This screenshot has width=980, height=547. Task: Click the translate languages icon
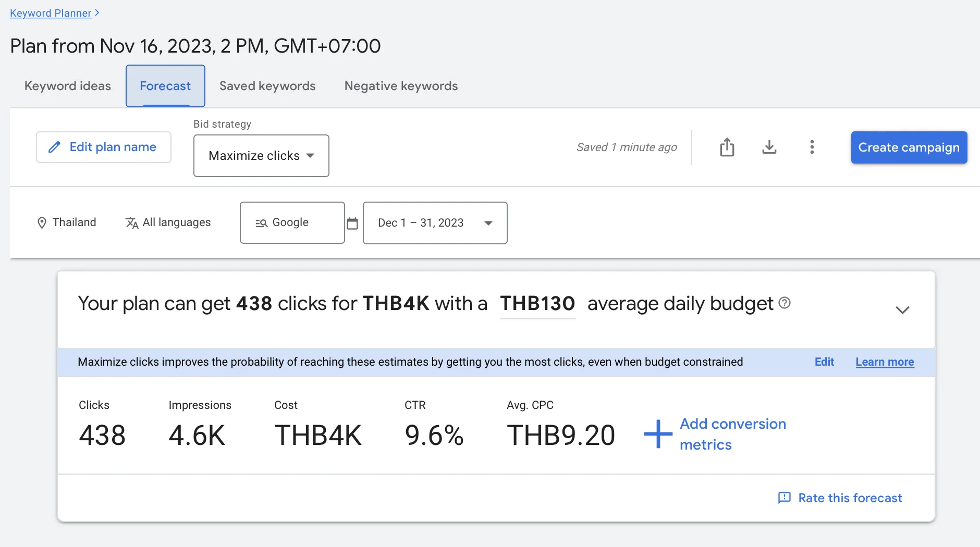tap(132, 223)
